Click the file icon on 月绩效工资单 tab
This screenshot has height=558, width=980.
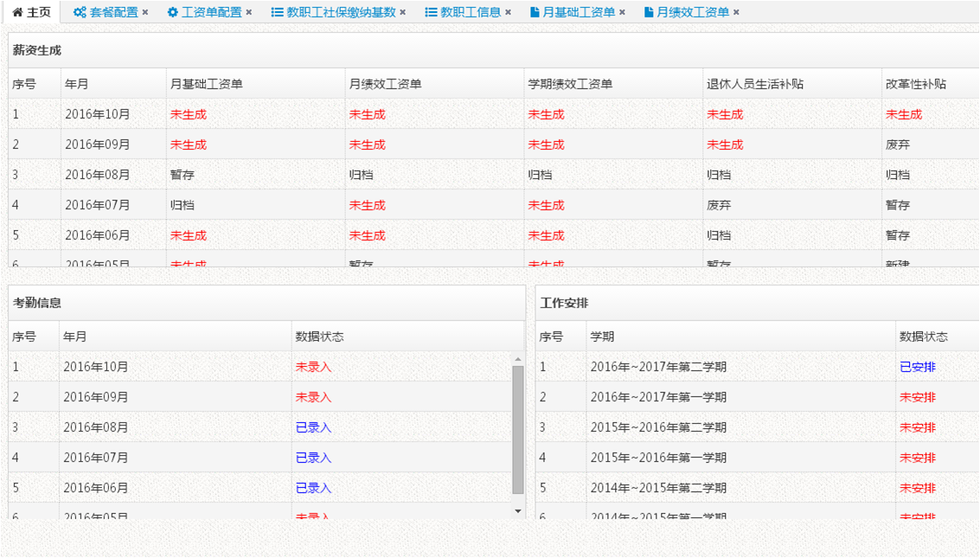(x=650, y=13)
